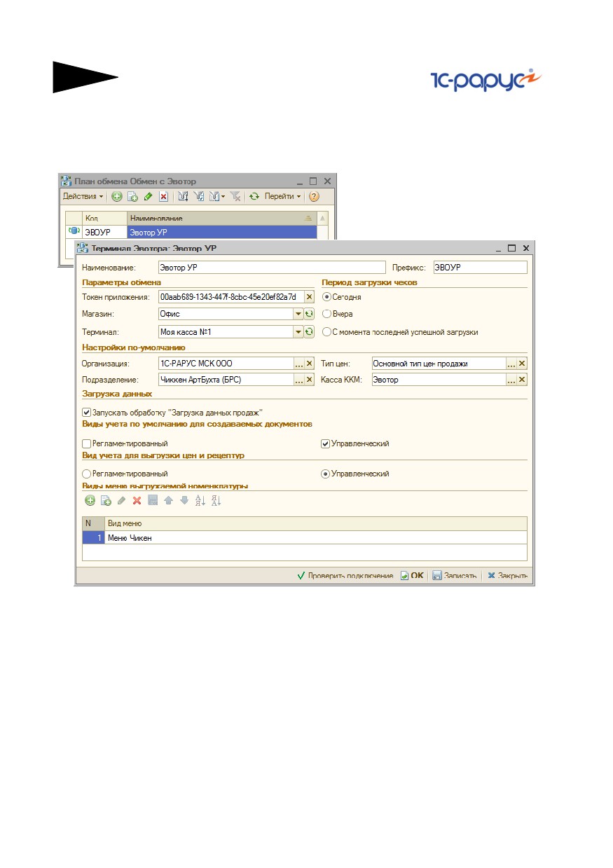Click the Вид меню column header

click(315, 523)
